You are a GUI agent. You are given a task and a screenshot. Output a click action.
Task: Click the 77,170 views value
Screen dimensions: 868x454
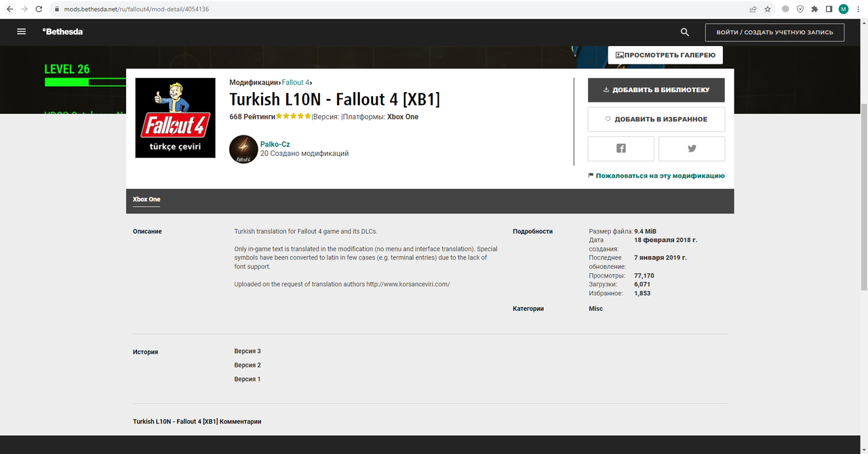(x=644, y=276)
